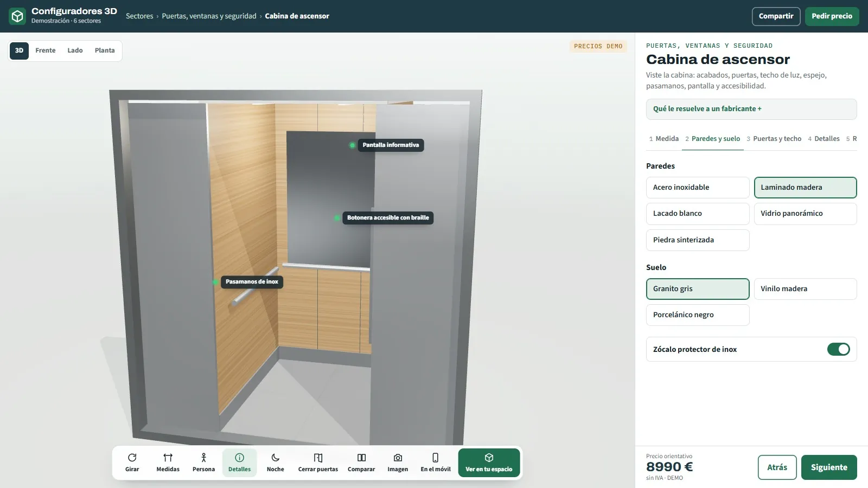Click the Compartir button
Image resolution: width=868 pixels, height=488 pixels.
tap(776, 16)
